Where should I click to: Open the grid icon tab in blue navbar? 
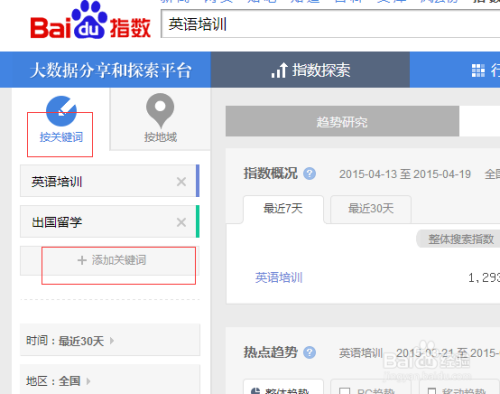(x=478, y=70)
